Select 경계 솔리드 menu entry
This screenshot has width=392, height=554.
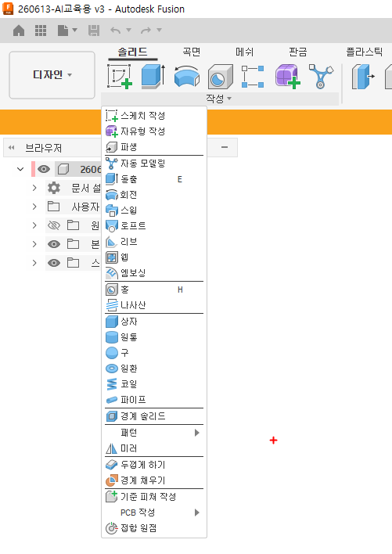pos(154,416)
